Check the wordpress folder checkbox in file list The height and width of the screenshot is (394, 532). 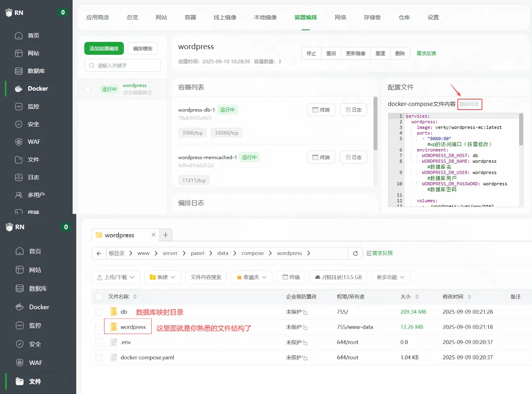click(x=99, y=327)
